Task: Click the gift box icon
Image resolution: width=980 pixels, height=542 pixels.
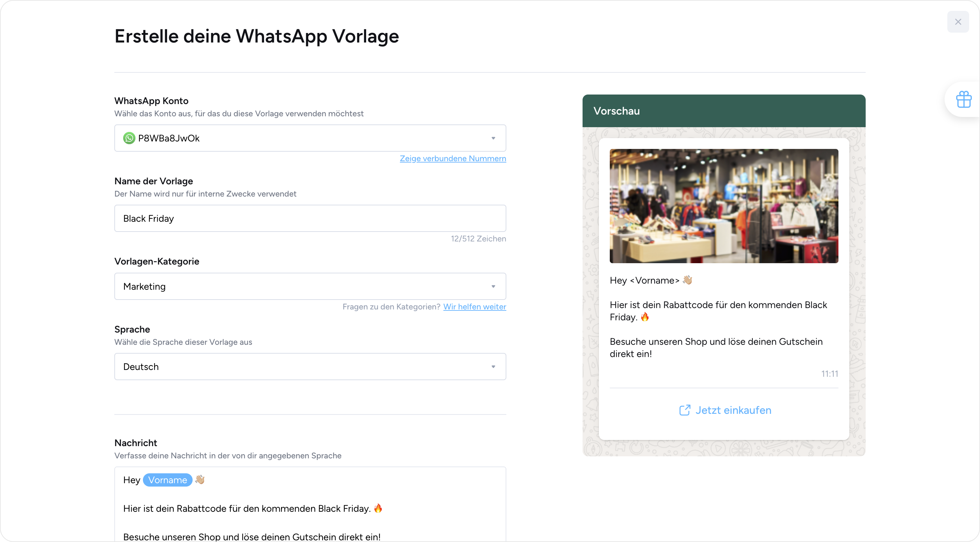Action: coord(963,100)
